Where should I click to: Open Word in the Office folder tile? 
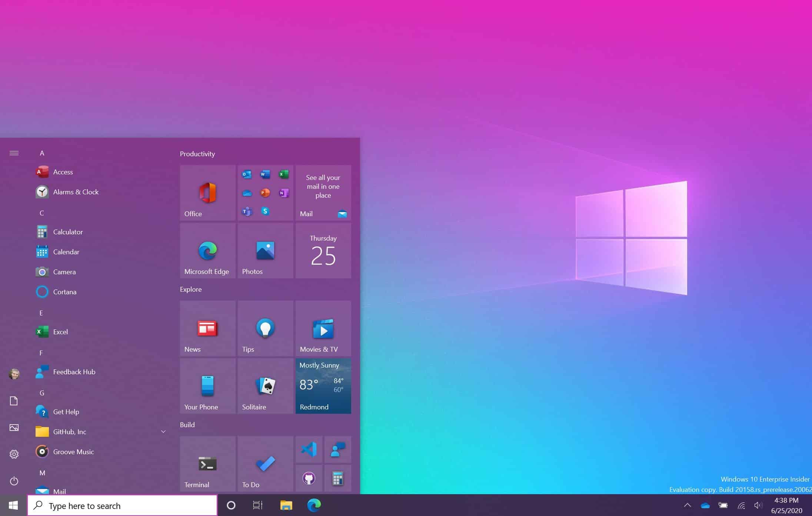pos(265,174)
